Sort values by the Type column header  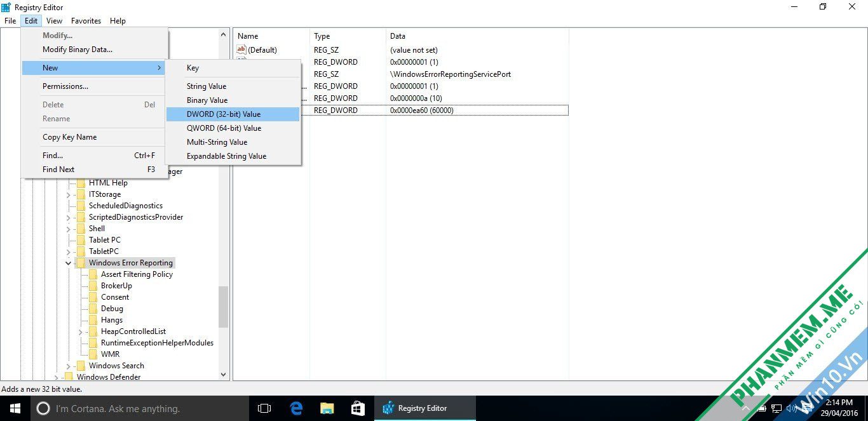click(x=348, y=36)
